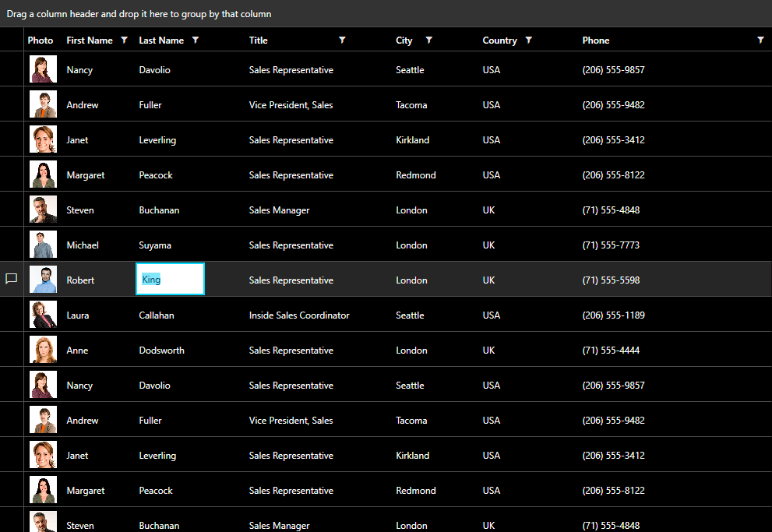
Task: Select the first name cell Anne
Action: point(77,351)
